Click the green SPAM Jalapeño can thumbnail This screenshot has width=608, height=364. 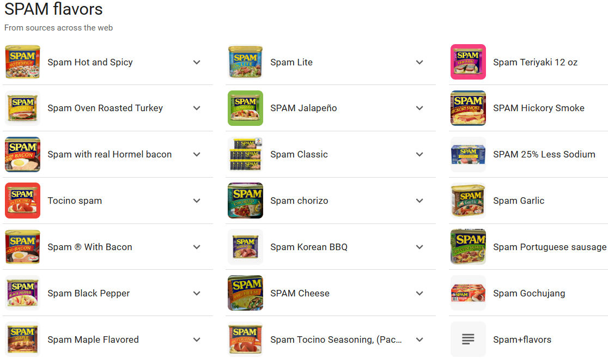[x=245, y=108]
